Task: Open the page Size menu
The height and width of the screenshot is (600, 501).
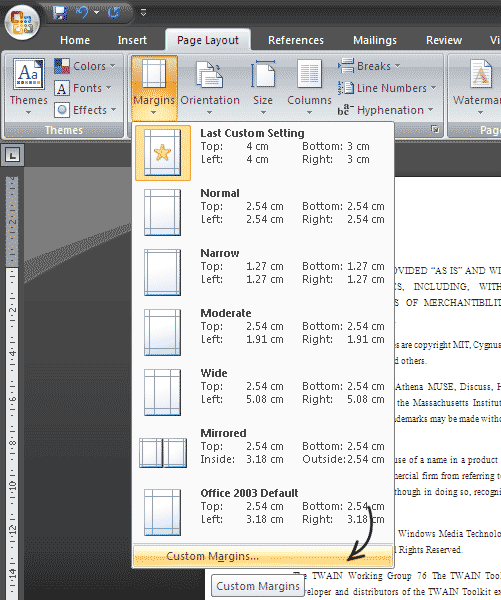Action: (x=263, y=87)
